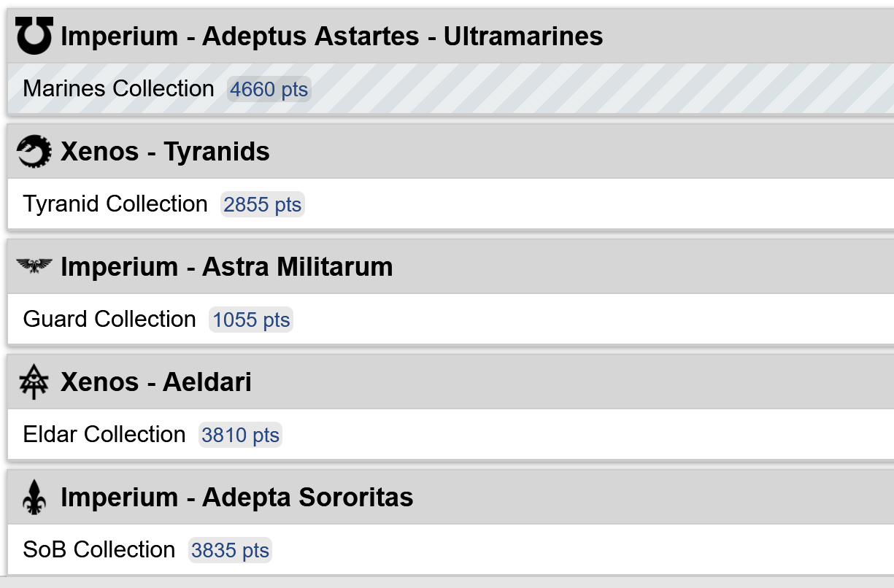Click the Tyranids faction icon
This screenshot has width=894, height=588.
pos(34,152)
